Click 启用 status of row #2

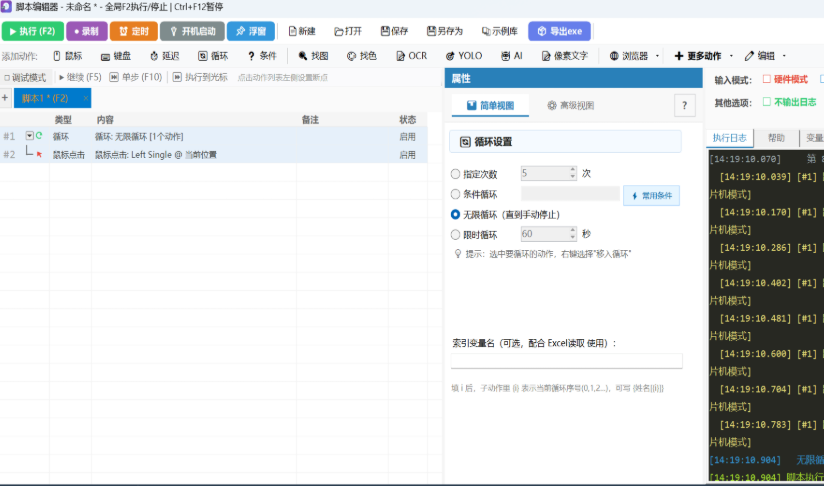pos(407,154)
